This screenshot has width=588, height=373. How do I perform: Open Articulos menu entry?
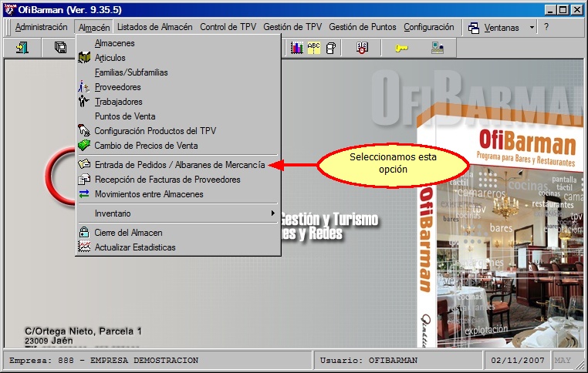click(178, 58)
